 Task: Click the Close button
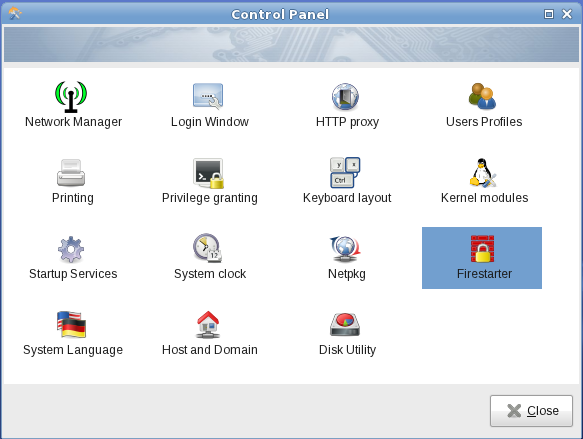[531, 411]
